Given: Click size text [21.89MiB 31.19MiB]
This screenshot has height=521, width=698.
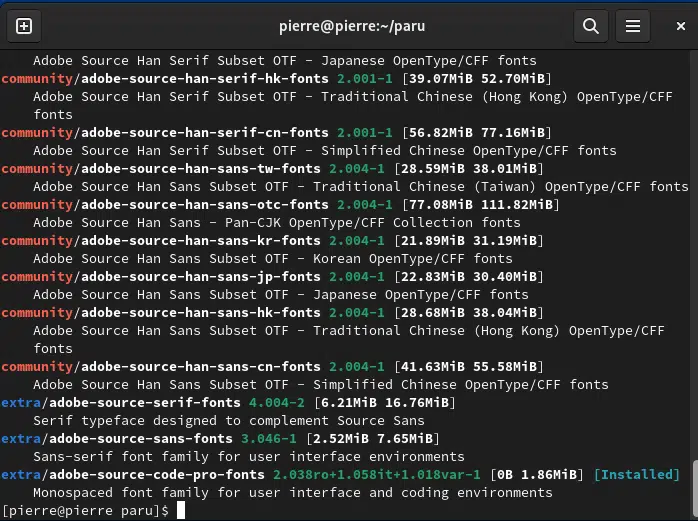Looking at the screenshot, I should coord(469,241).
